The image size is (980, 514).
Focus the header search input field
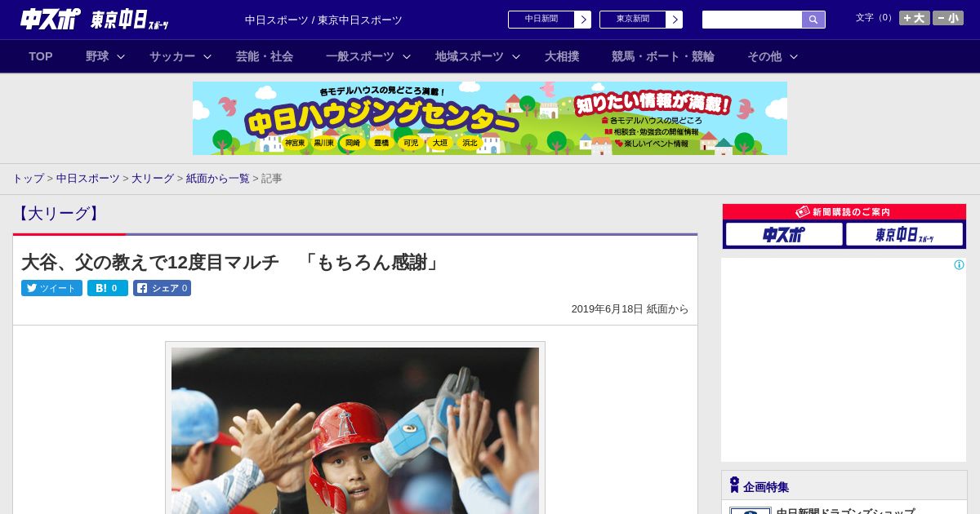coord(752,20)
